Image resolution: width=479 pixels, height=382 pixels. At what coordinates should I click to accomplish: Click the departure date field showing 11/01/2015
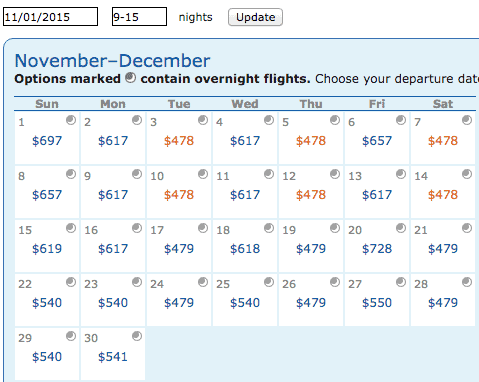tap(50, 17)
